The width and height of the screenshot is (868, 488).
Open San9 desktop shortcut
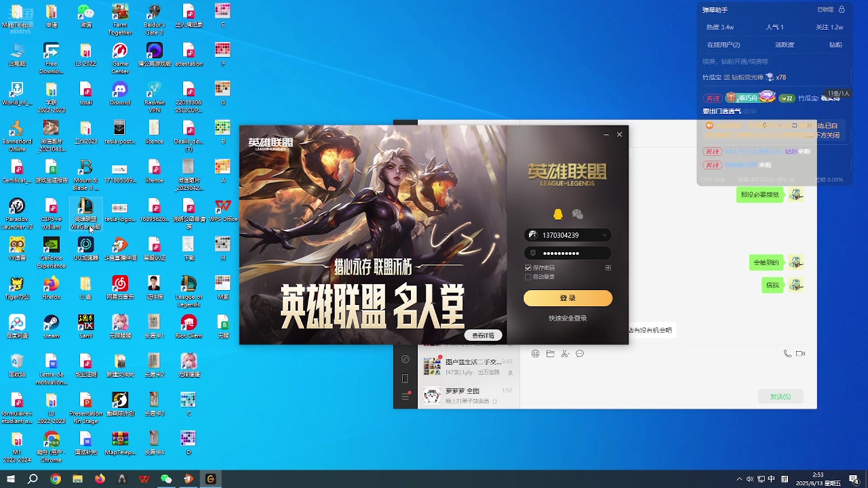(x=85, y=326)
